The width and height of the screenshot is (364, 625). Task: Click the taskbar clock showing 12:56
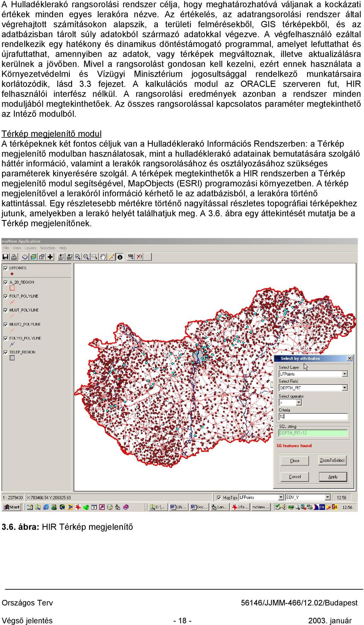pos(347,507)
